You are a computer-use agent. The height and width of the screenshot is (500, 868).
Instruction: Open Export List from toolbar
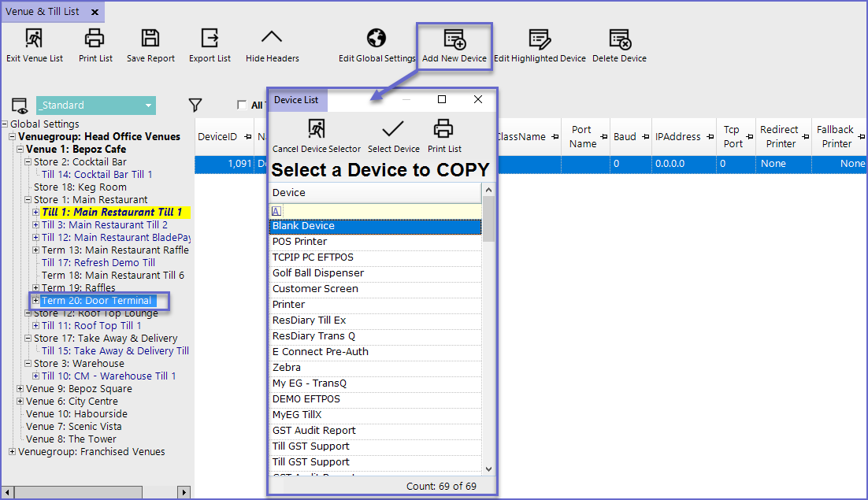(x=210, y=39)
